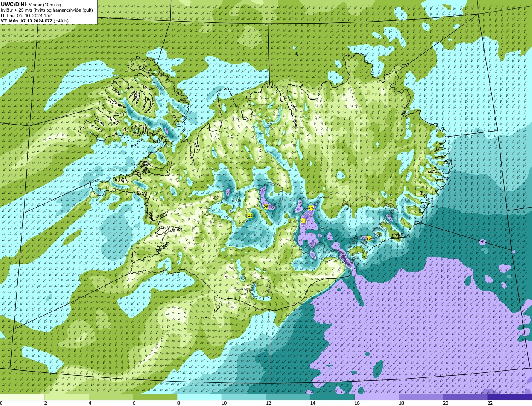Image resolution: width=532 pixels, height=406 pixels.
Task: Select the 20–22 violet legend swatch
Action: click(x=465, y=397)
